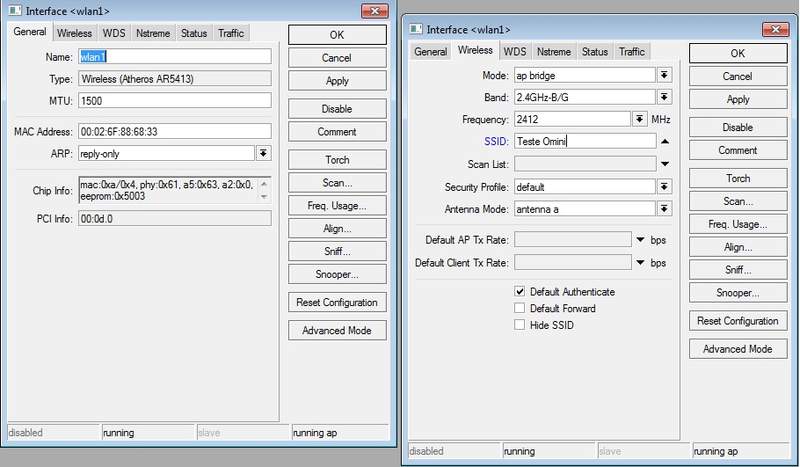Click OK in the left window
This screenshot has height=467, width=800.
coord(337,35)
